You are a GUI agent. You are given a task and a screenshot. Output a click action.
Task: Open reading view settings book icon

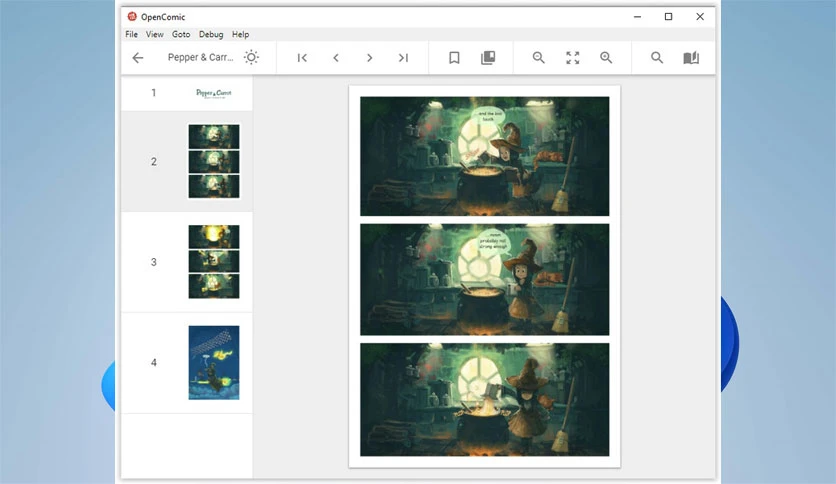(x=691, y=58)
